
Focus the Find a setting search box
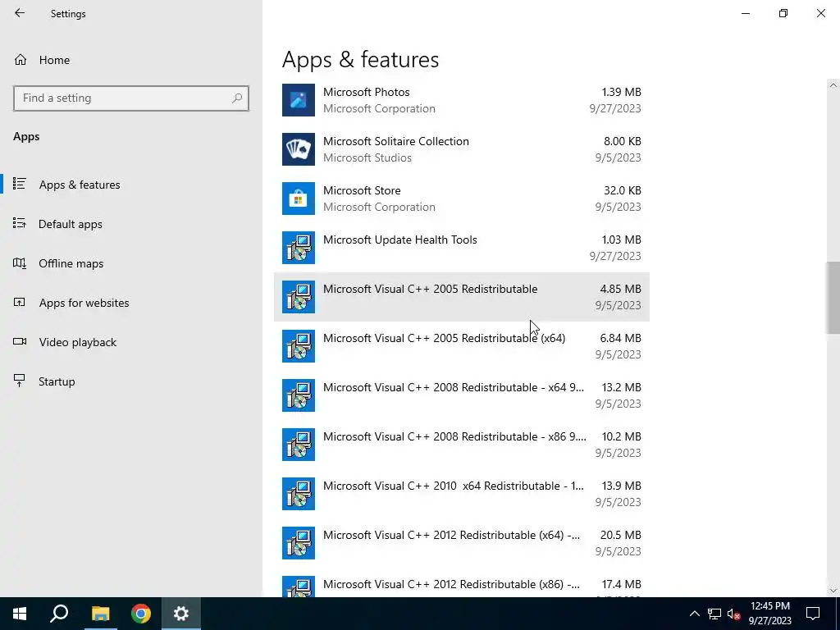[131, 98]
